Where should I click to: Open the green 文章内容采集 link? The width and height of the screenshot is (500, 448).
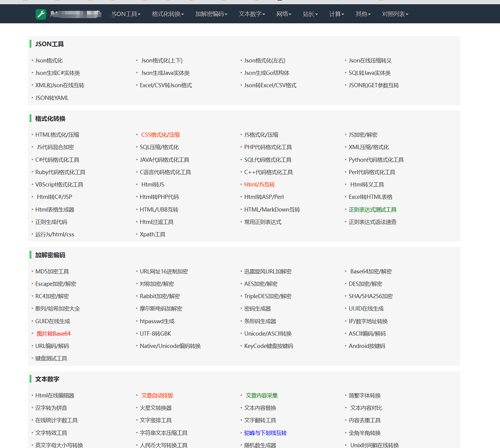[262, 395]
